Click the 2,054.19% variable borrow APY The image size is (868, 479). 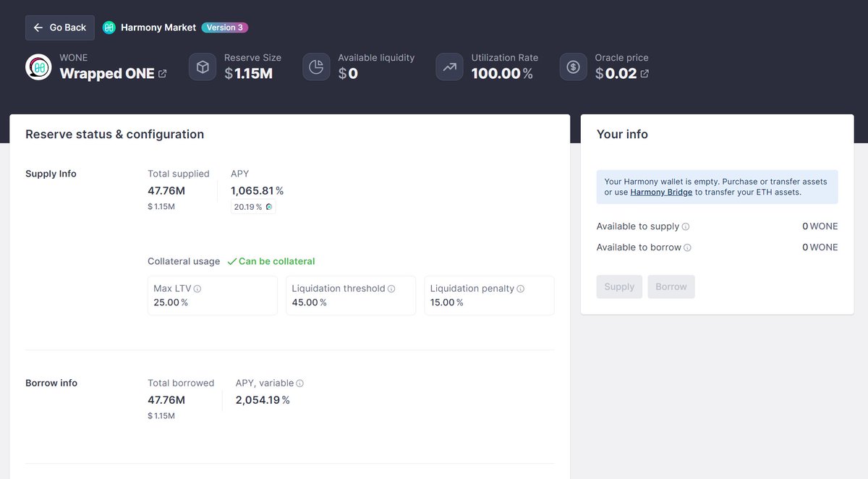(x=263, y=400)
